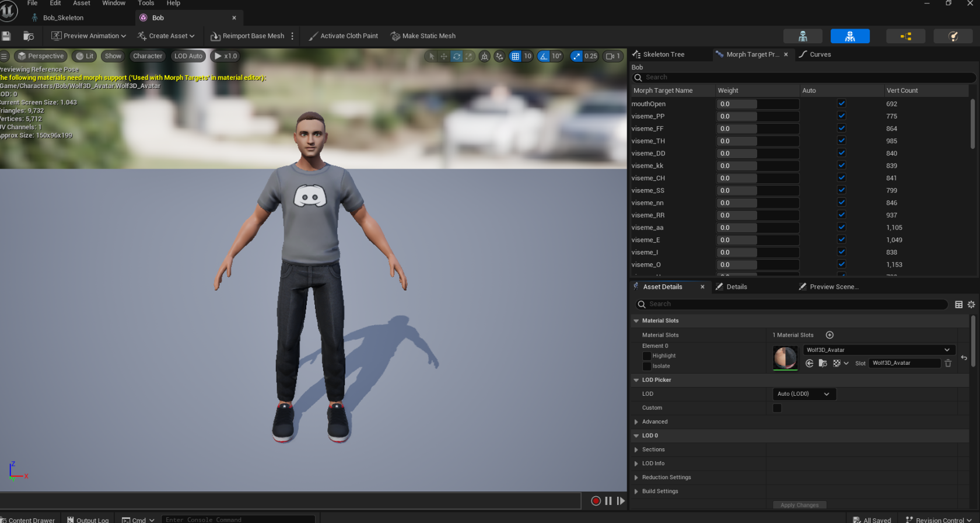The height and width of the screenshot is (523, 980).
Task: Click the property matrix table icon
Action: (x=958, y=304)
